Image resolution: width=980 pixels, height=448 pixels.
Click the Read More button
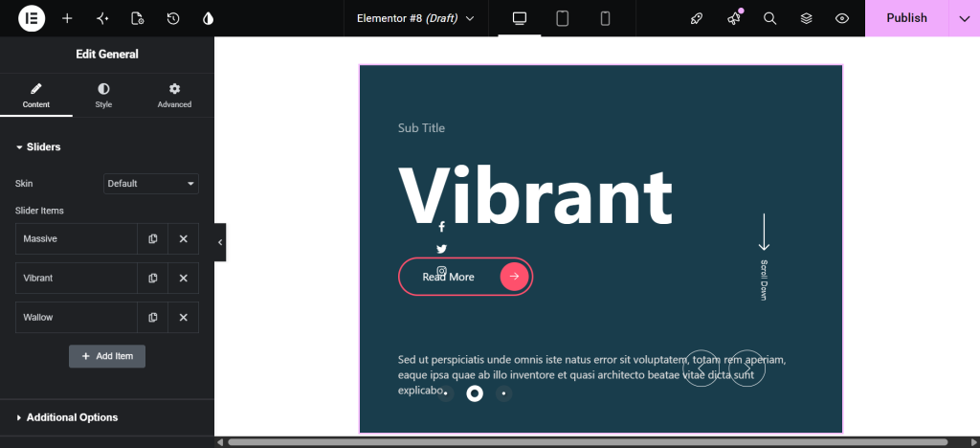(466, 277)
